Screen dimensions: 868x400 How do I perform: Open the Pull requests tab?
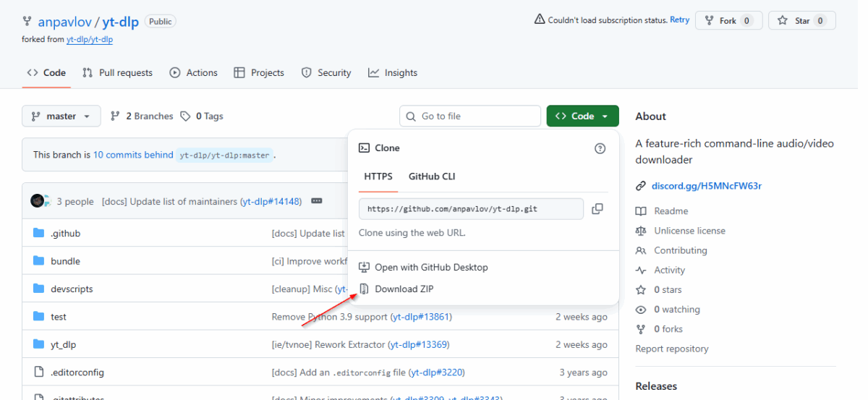117,73
